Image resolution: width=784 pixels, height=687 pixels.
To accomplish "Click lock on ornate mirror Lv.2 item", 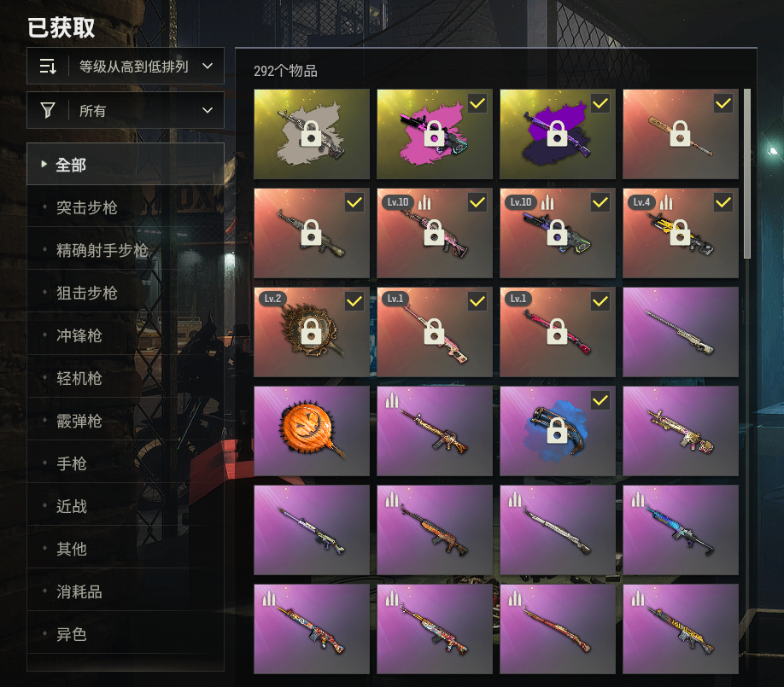I will click(311, 332).
